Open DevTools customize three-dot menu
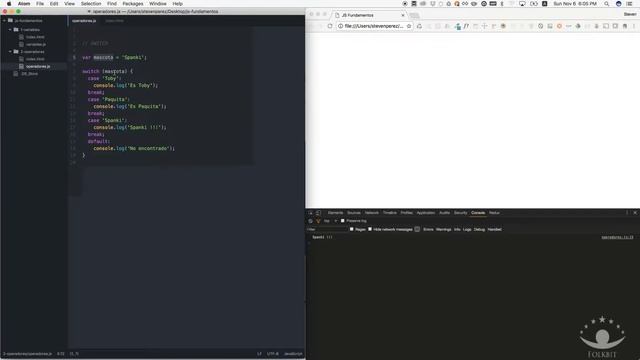The image size is (640, 360). [627, 213]
